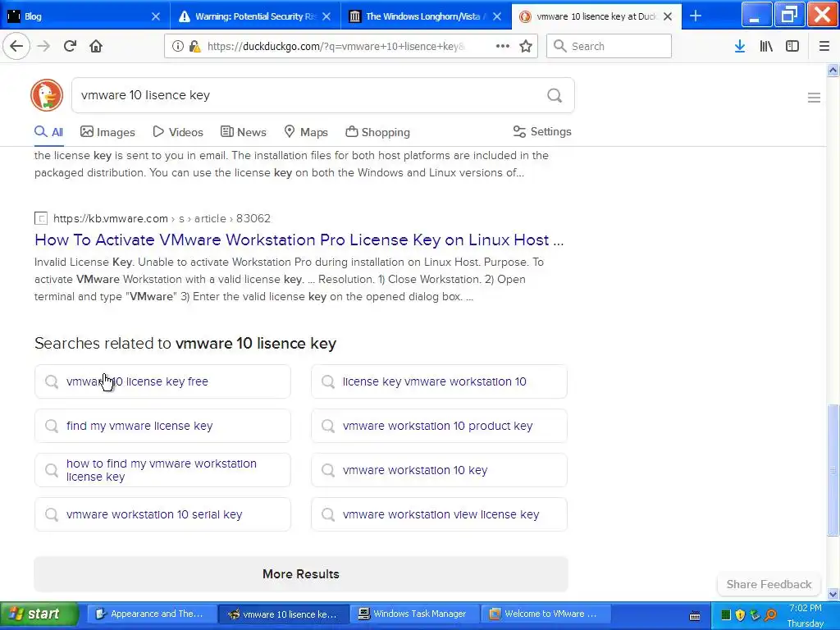Switch to the Blog tab
840x630 pixels.
[84, 16]
